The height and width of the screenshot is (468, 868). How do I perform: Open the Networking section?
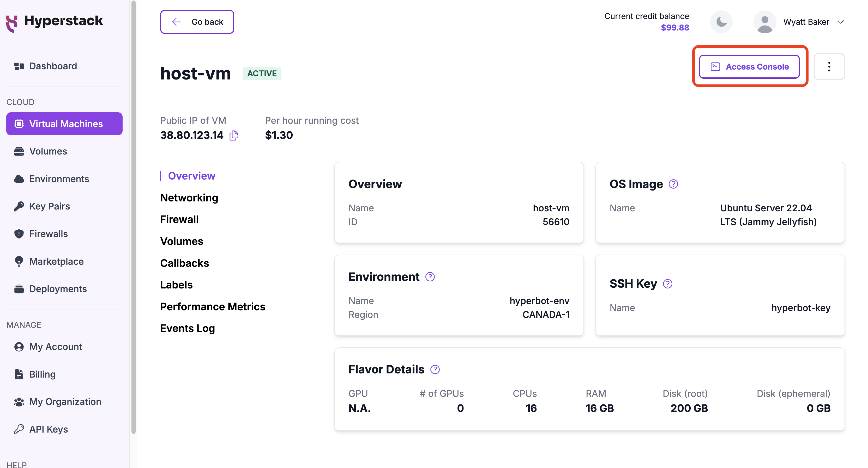(189, 198)
